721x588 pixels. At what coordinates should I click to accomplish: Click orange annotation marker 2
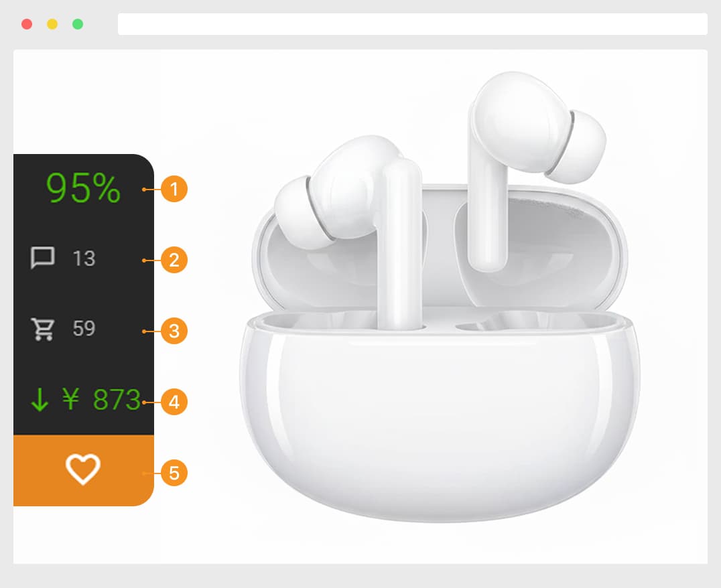(174, 261)
